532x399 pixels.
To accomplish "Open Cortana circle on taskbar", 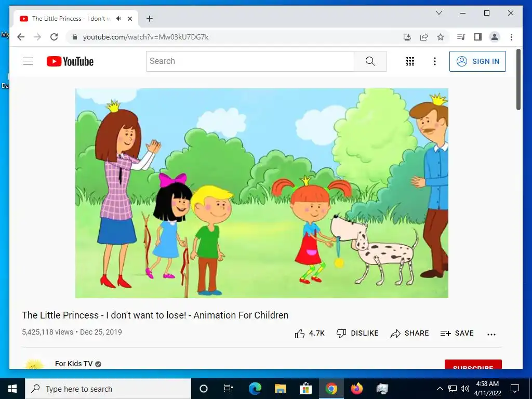I will 204,389.
